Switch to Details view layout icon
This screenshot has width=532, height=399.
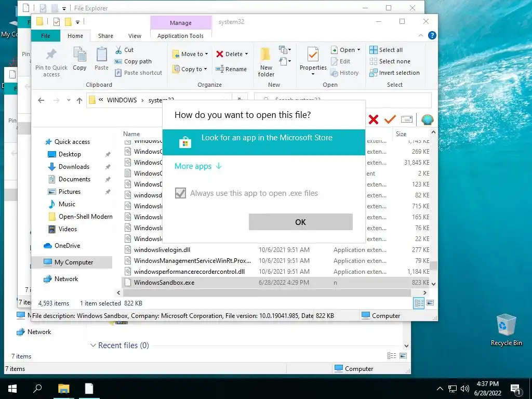[x=419, y=303]
